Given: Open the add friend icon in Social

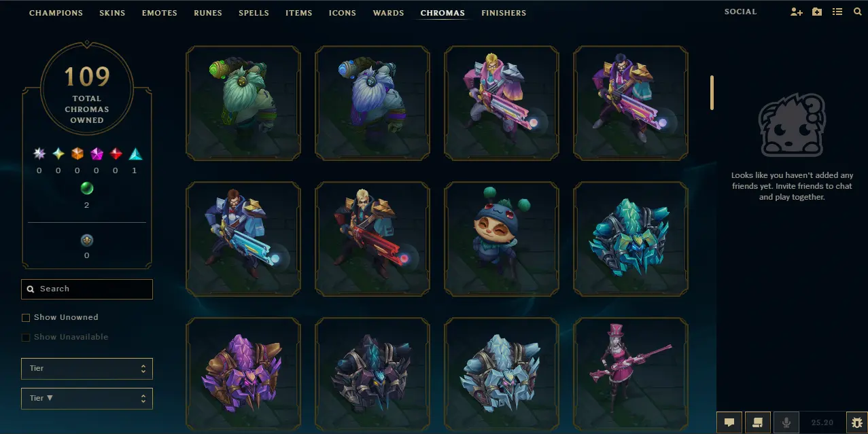Looking at the screenshot, I should (797, 12).
